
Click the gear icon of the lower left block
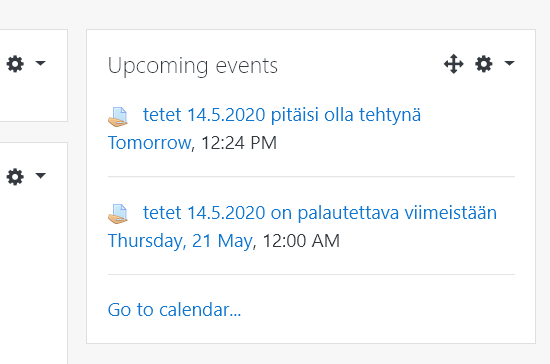click(x=15, y=176)
